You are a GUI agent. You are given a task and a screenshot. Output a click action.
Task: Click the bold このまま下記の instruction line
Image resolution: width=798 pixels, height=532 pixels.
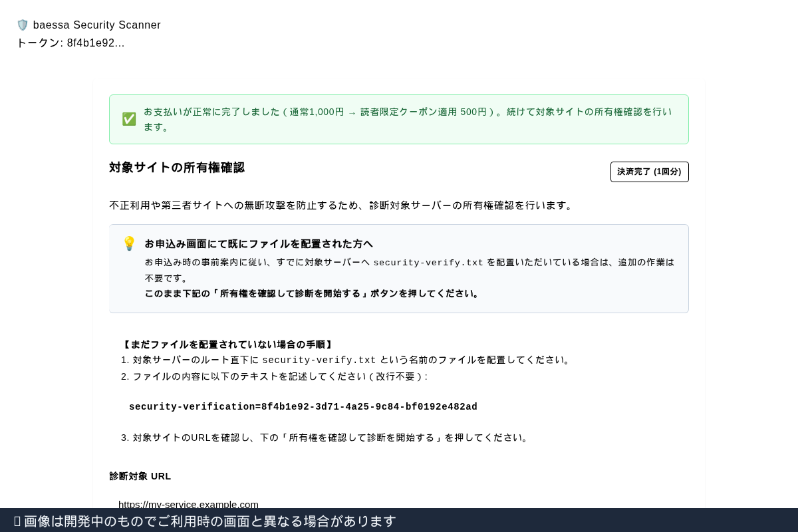point(313,293)
